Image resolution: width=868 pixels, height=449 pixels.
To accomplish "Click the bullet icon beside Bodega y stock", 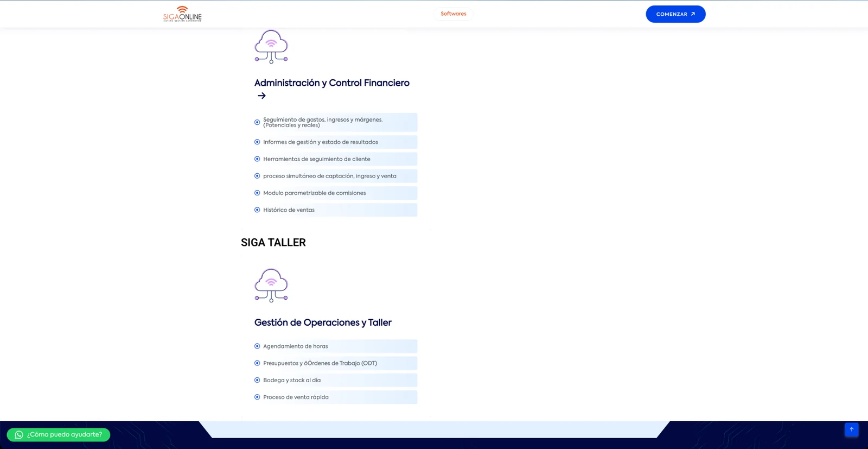I will point(257,380).
